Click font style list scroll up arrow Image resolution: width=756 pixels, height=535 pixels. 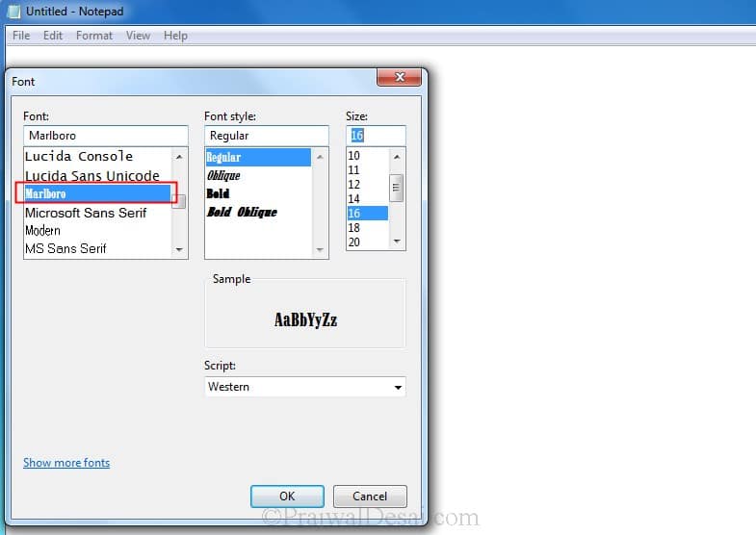(320, 157)
